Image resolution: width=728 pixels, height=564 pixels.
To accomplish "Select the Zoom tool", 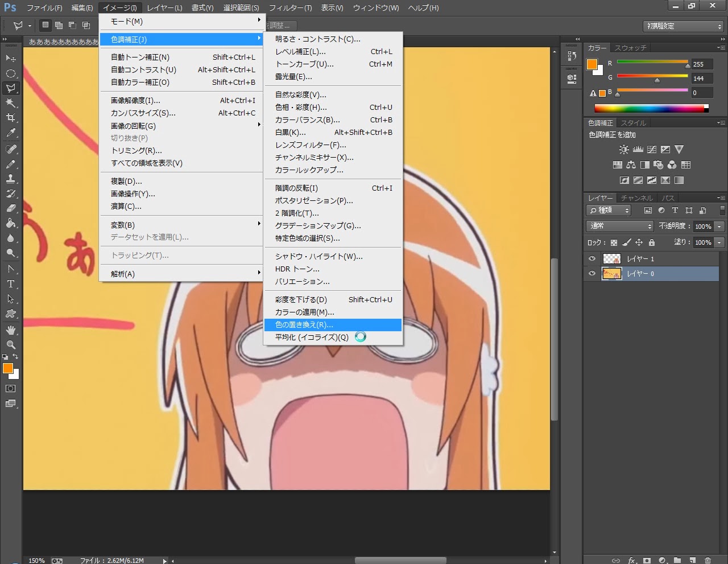I will 11,345.
